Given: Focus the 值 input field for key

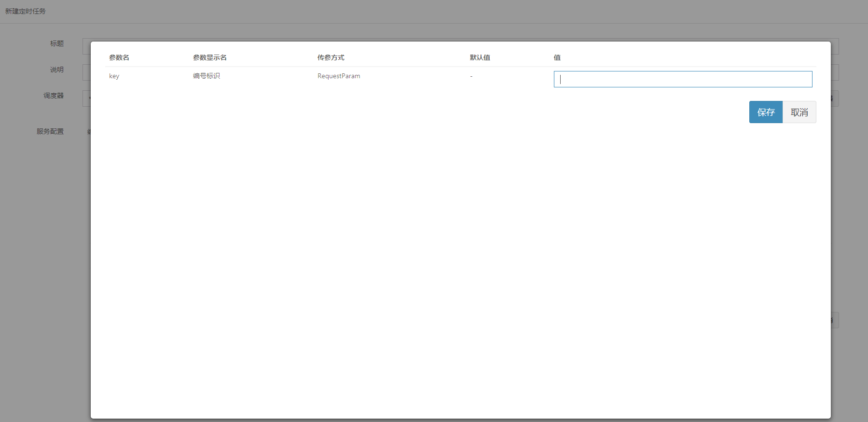Looking at the screenshot, I should point(683,79).
